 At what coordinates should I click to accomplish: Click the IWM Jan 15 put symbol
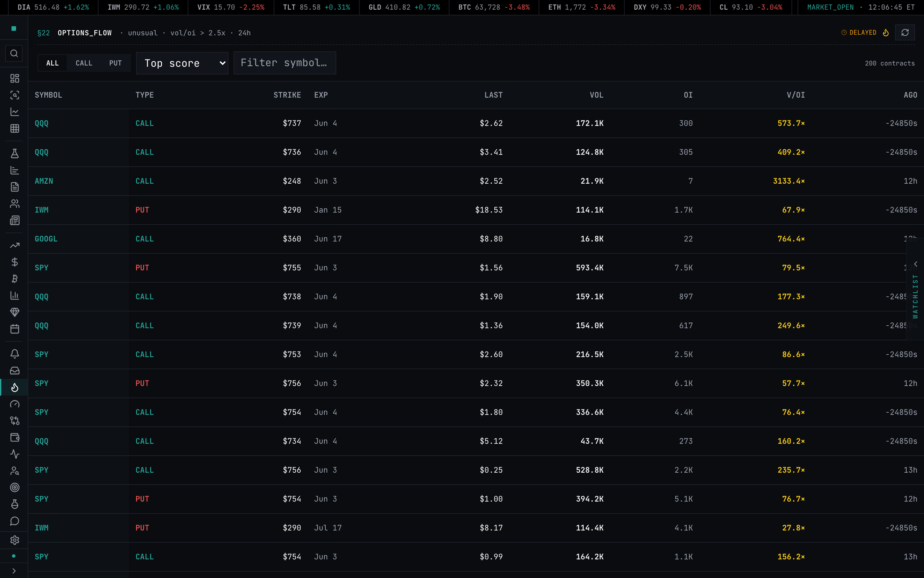[x=42, y=210]
